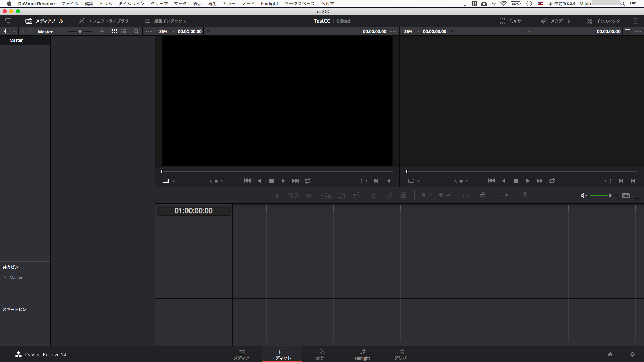Search the media pool
Image resolution: width=644 pixels, height=362 pixels.
[136, 32]
